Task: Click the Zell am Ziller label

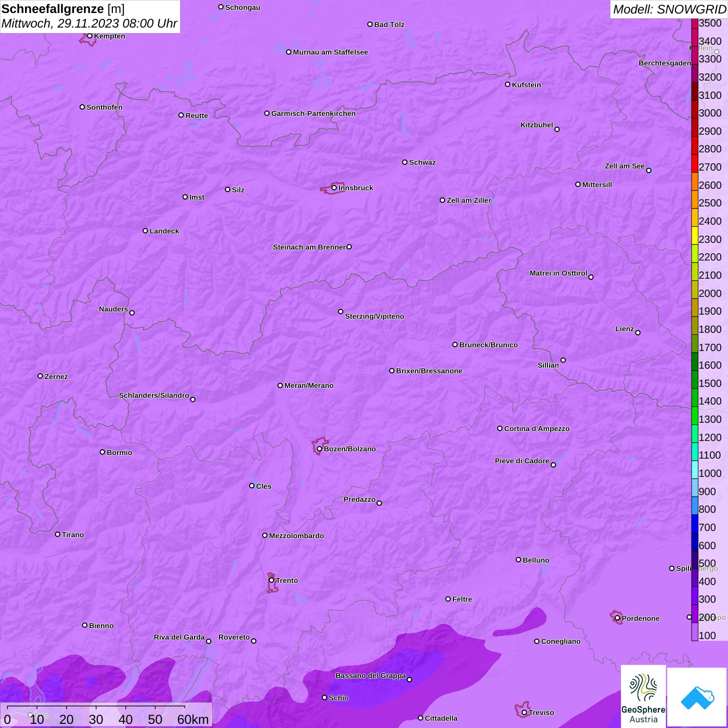Action: point(469,200)
